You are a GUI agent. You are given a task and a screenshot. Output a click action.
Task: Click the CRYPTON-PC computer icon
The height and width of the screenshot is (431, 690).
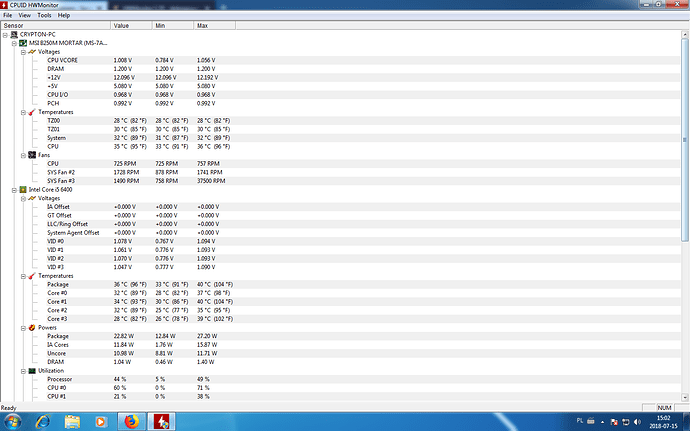(14, 34)
